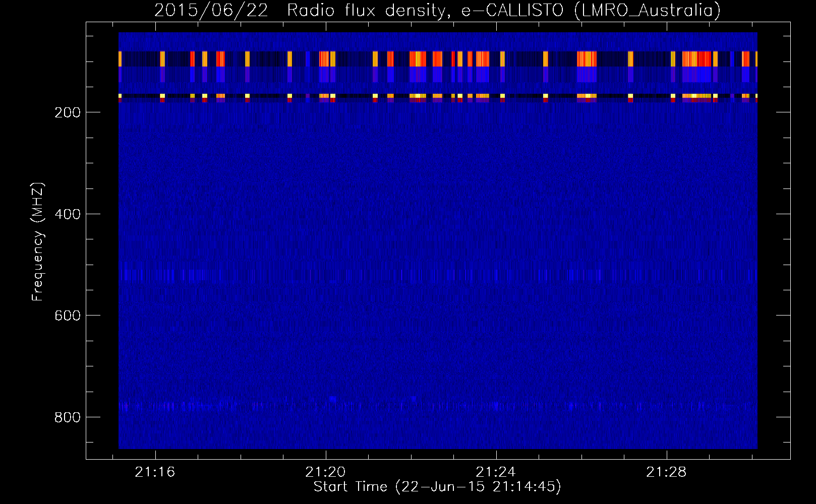Click the "Start Time (22-Jun-15 21:14:45)" label
Image resolution: width=816 pixels, height=504 pixels.
(x=437, y=486)
